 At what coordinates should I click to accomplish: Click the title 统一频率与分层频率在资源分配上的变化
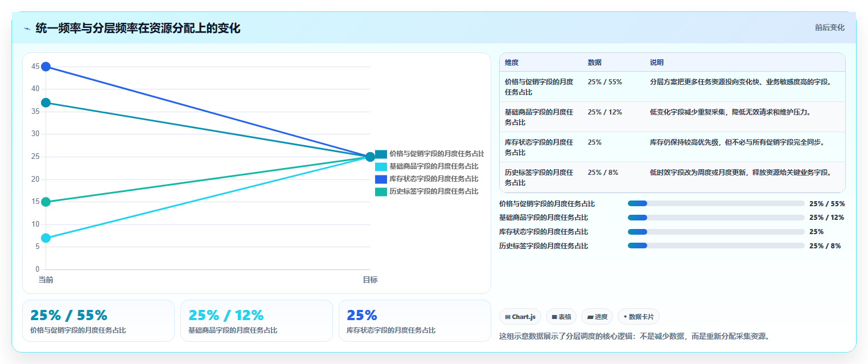138,28
